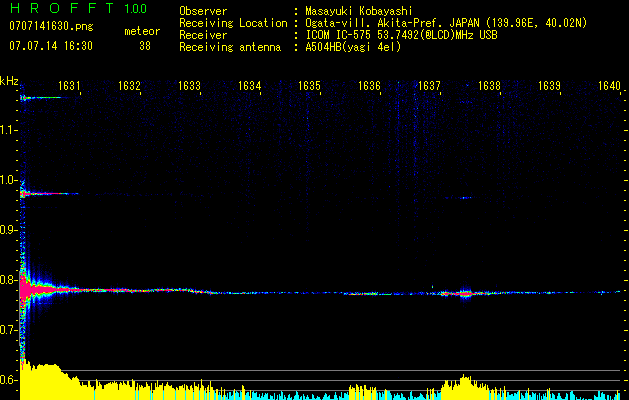
Task: Click the meteor echo near 16:37 on carrier line
Action: 465,294
